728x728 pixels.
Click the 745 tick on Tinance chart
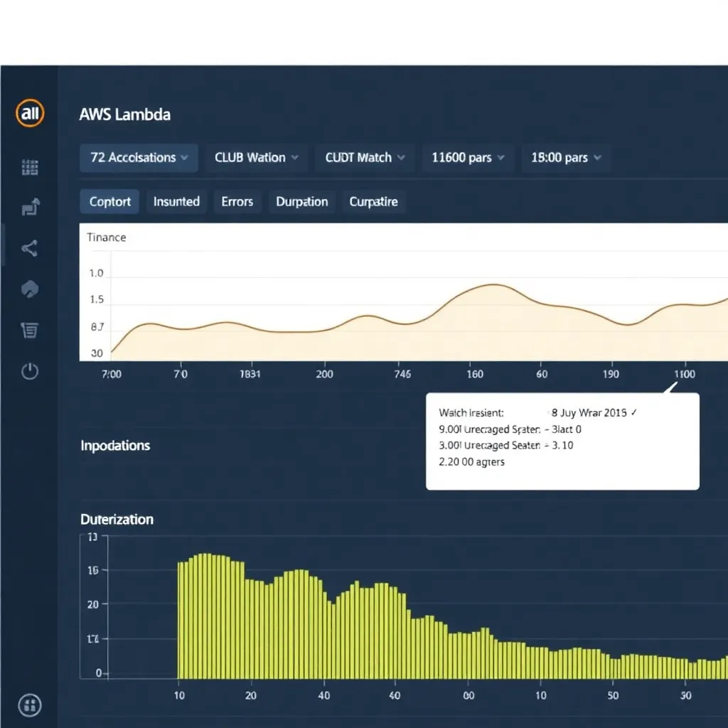402,374
